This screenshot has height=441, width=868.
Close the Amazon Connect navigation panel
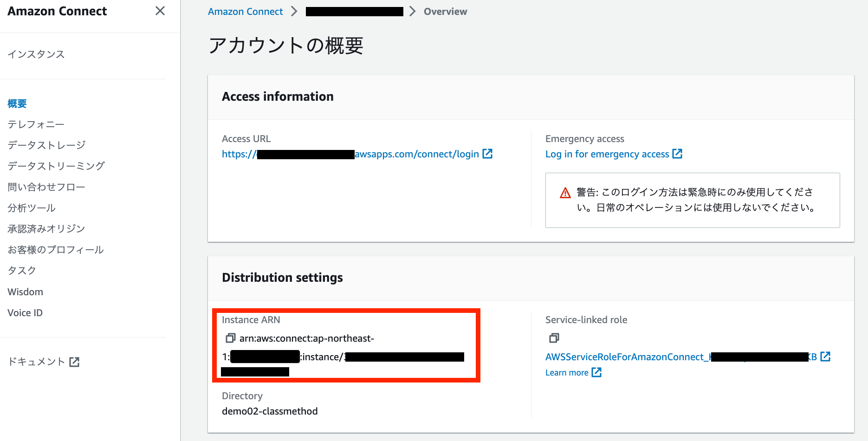(160, 10)
